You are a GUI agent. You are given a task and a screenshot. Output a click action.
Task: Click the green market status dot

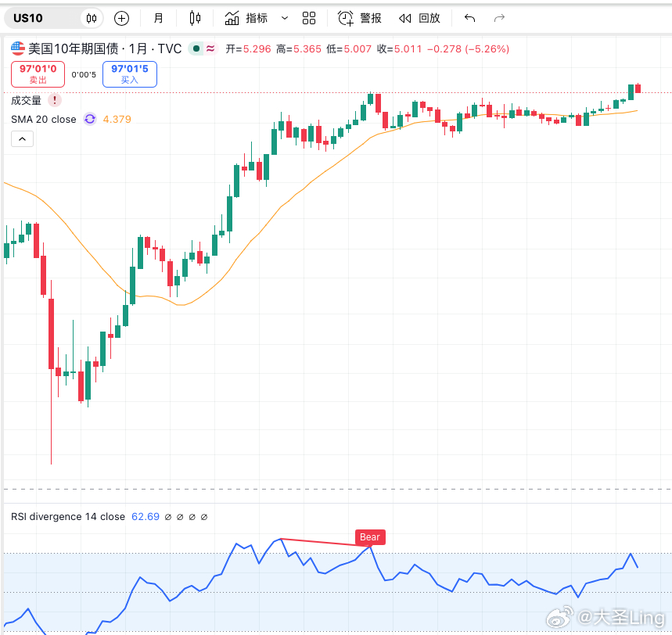(x=196, y=48)
